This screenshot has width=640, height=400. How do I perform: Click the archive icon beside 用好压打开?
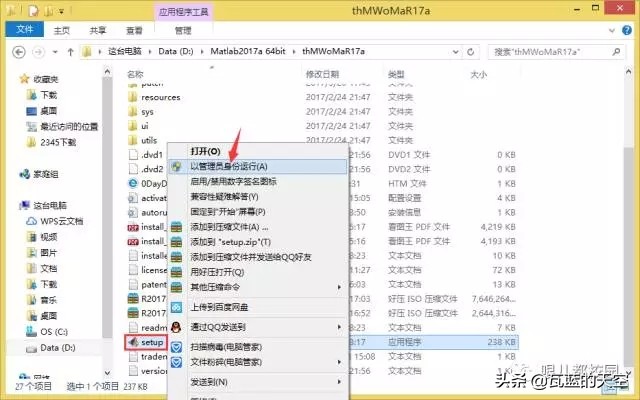(x=176, y=272)
